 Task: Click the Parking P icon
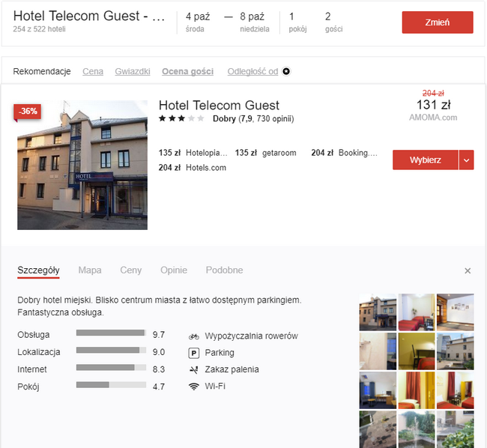pyautogui.click(x=194, y=353)
